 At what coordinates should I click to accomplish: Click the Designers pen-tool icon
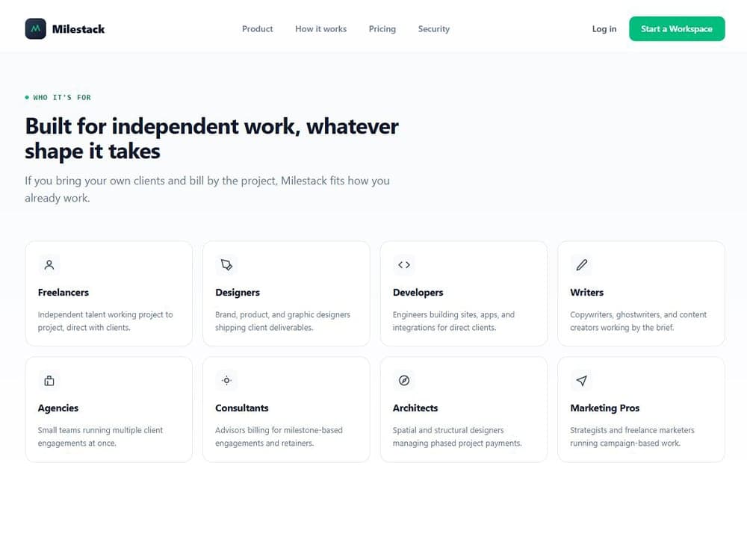[226, 265]
